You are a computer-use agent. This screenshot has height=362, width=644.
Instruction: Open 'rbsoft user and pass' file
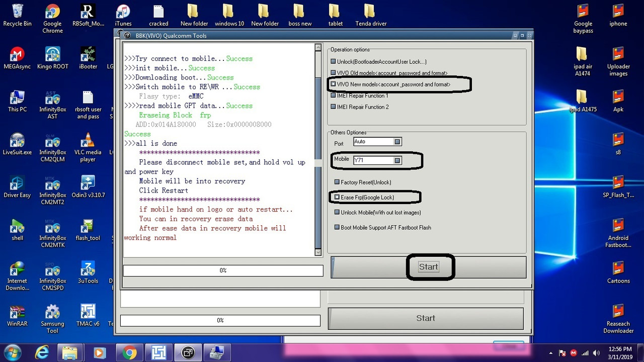[88, 104]
